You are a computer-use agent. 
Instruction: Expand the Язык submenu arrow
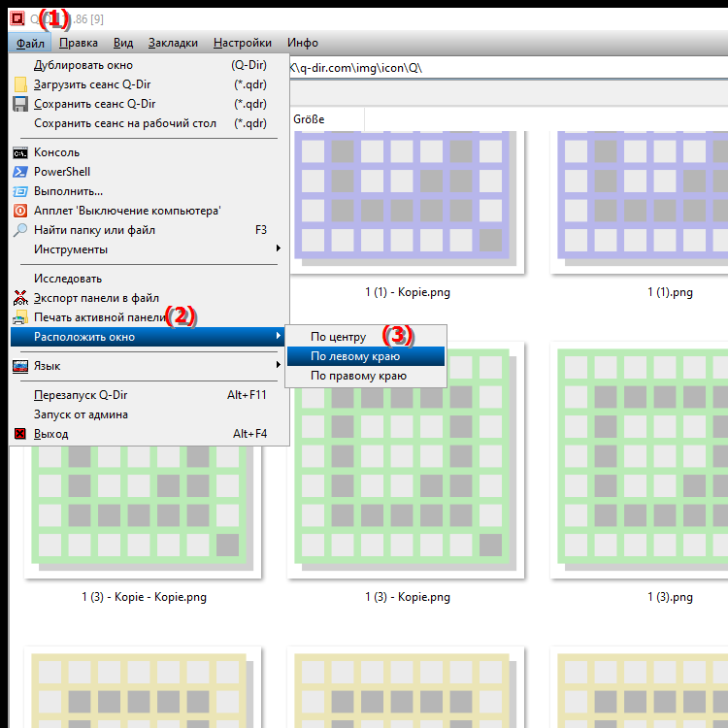[x=279, y=365]
